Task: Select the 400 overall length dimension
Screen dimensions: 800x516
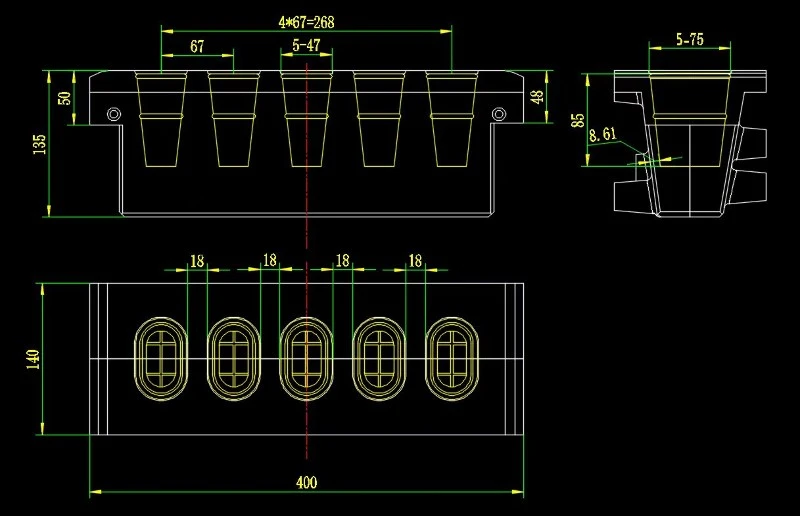Action: [x=306, y=482]
